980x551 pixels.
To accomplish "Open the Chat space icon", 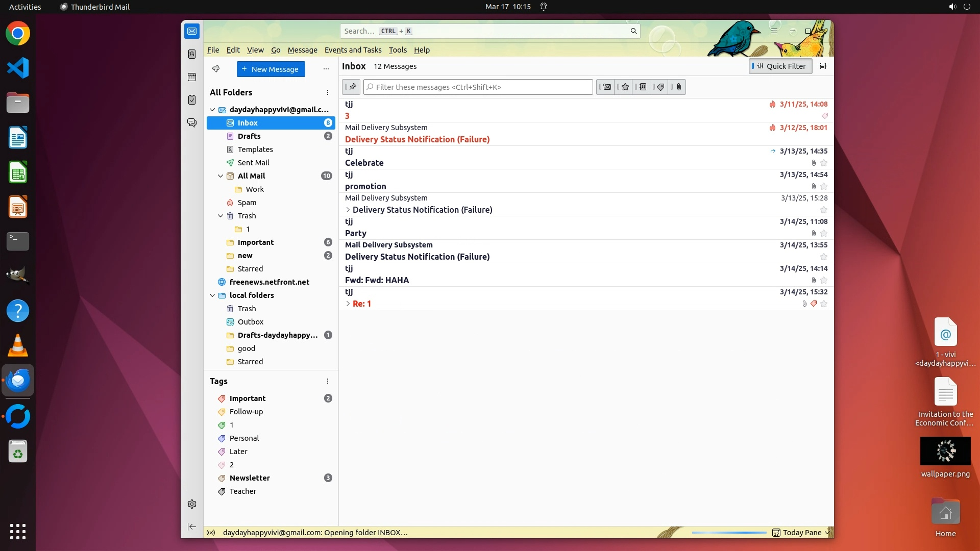I will [x=192, y=123].
